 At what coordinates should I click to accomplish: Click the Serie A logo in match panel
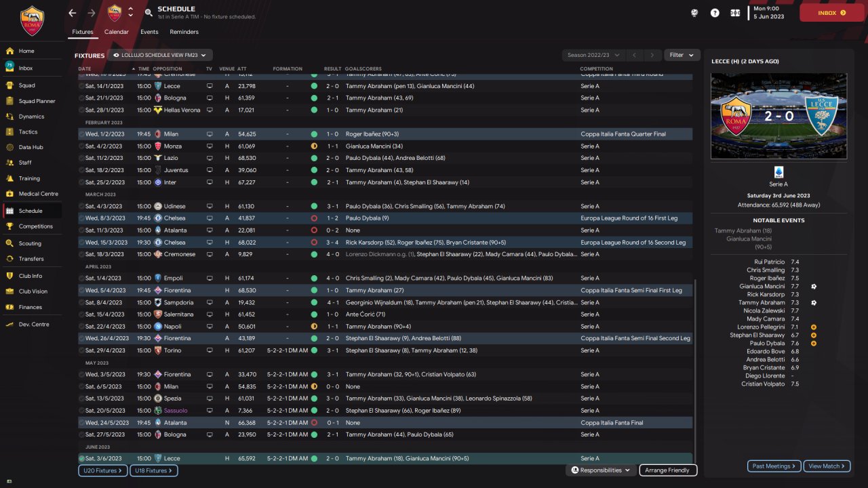pos(778,172)
